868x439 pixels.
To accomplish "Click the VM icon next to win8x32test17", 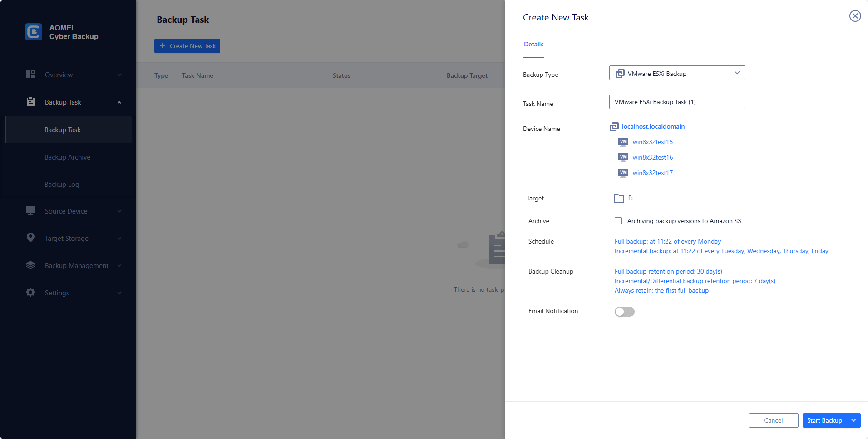I will [623, 173].
